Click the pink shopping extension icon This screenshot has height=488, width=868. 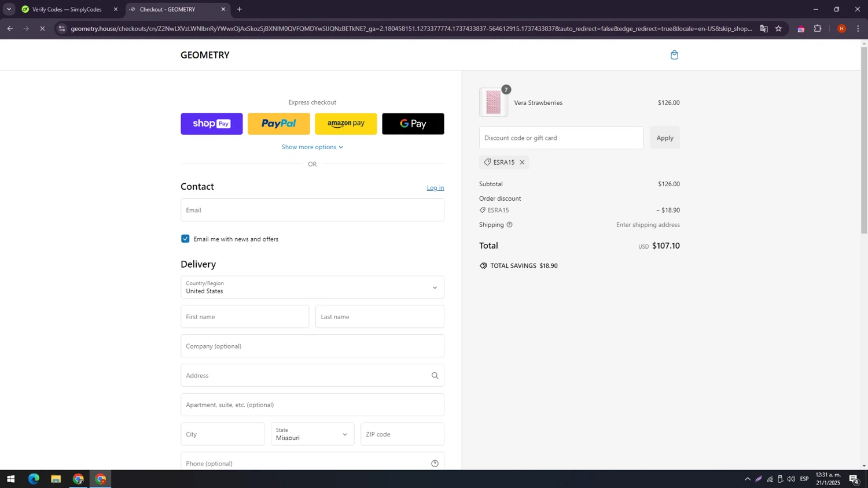pos(801,29)
